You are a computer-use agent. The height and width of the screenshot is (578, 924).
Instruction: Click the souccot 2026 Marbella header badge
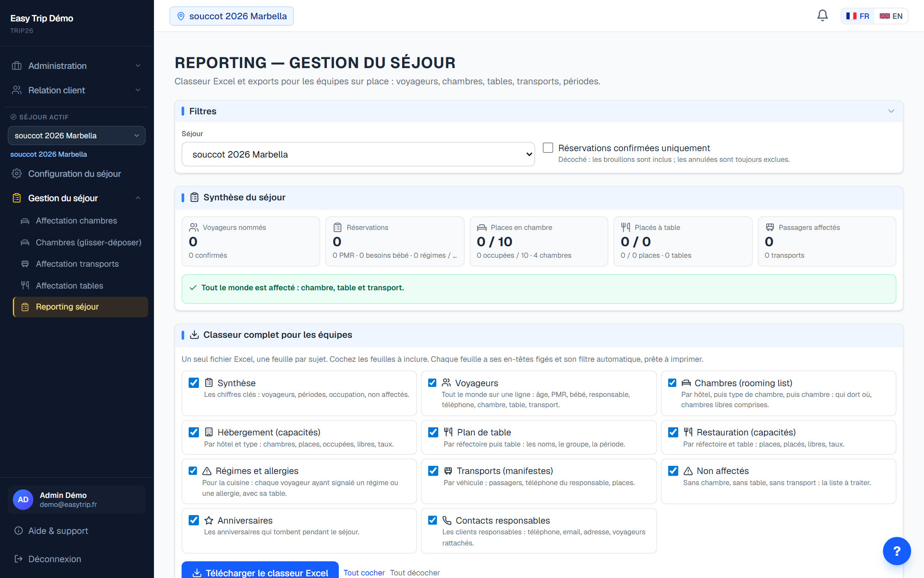[231, 16]
